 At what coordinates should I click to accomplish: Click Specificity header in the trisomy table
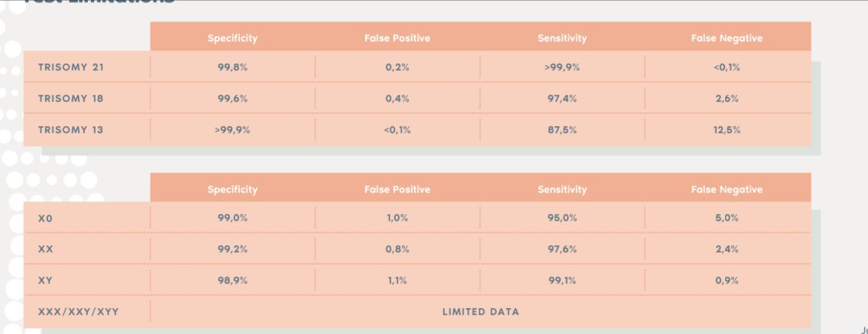click(232, 38)
